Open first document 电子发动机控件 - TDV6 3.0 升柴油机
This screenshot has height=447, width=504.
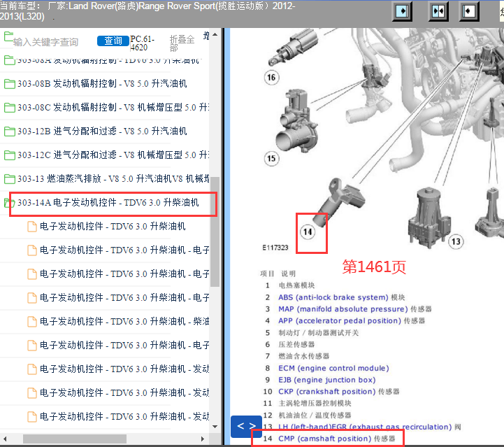pyautogui.click(x=113, y=227)
